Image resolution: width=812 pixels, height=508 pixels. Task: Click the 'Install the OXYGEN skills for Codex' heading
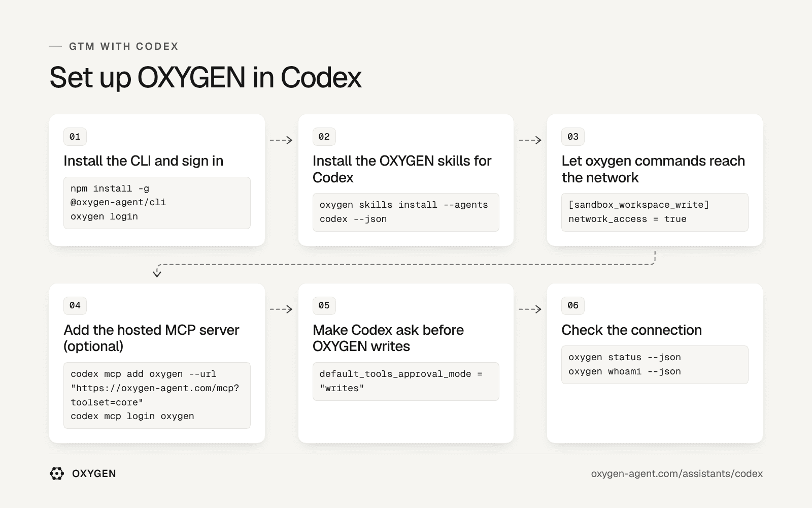402,169
